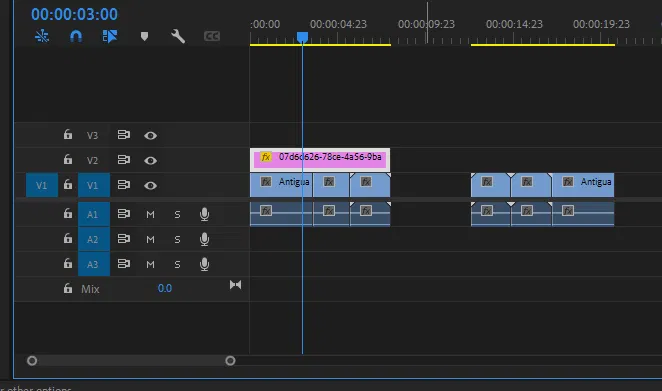Toggle A2 track targeting
The image size is (662, 391).
(x=94, y=239)
